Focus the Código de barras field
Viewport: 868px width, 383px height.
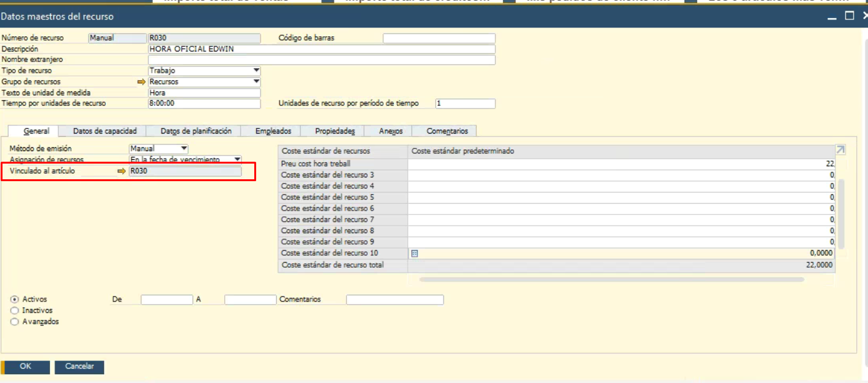coord(439,38)
